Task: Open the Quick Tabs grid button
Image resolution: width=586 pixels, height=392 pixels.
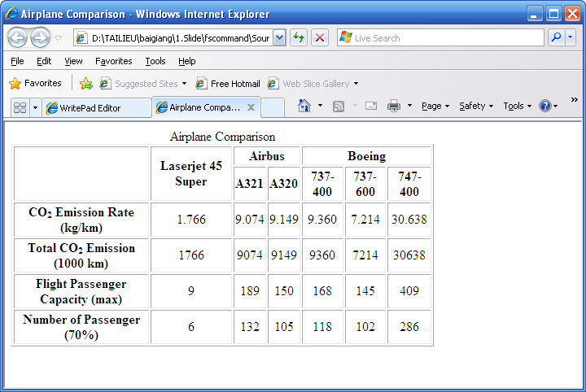Action: (20, 107)
